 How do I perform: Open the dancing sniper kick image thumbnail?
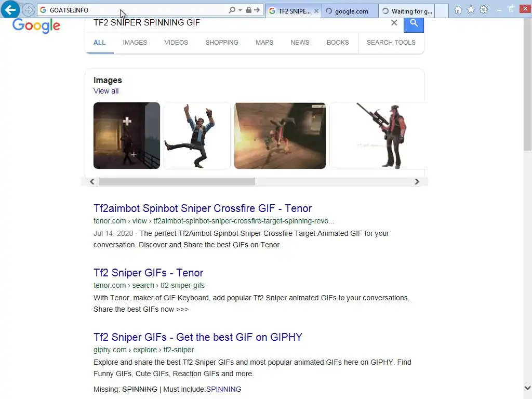(197, 136)
